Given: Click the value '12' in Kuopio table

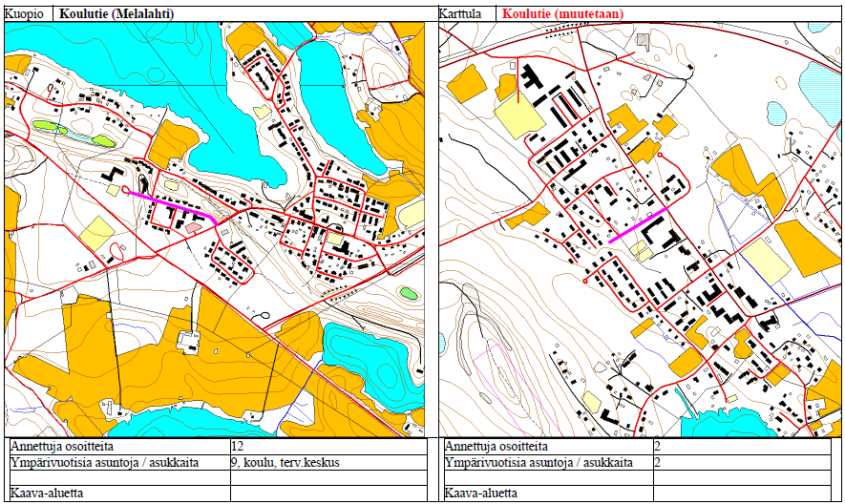Looking at the screenshot, I should point(238,447).
